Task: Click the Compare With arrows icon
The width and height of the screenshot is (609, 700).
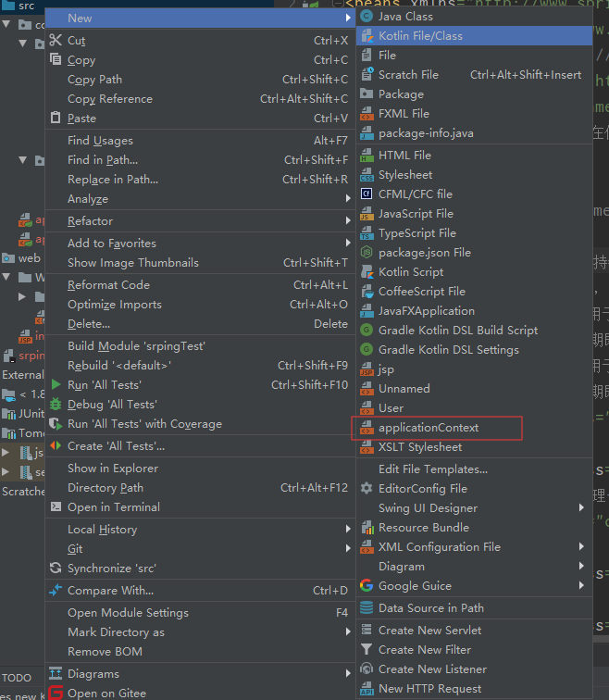Action: coord(56,590)
